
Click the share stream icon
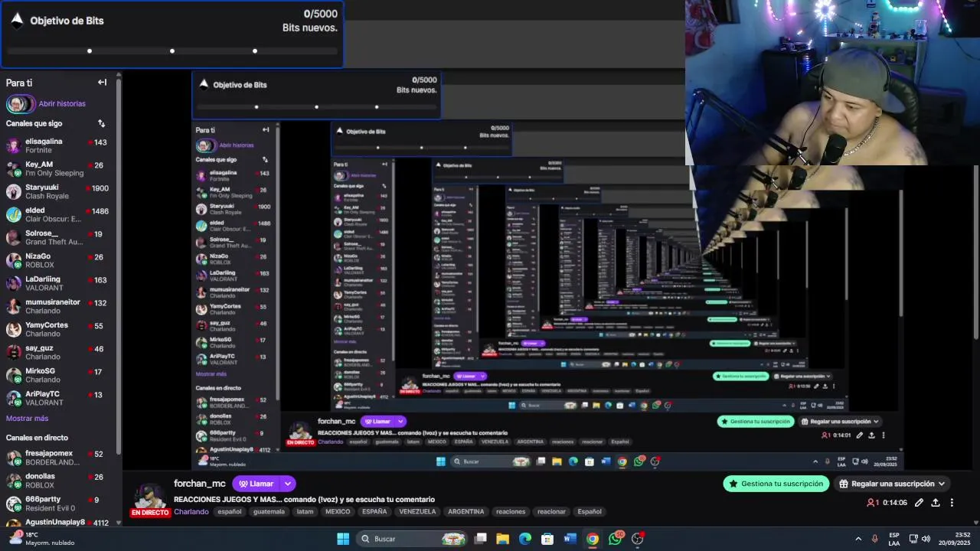[935, 503]
